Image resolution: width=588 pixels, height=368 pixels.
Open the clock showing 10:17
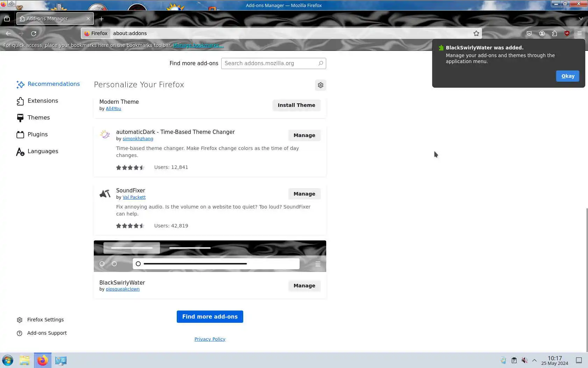(555, 360)
